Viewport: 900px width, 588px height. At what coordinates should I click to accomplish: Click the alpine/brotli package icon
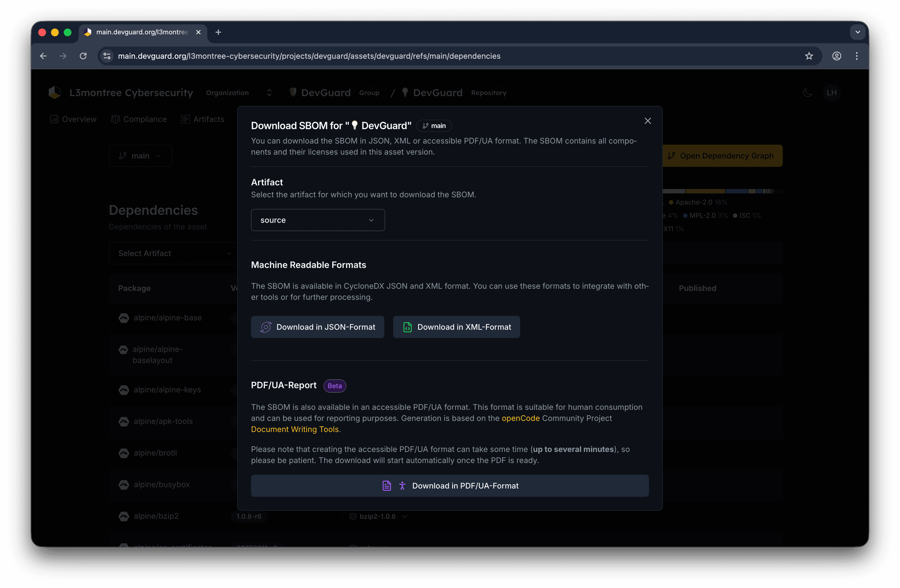click(x=124, y=453)
